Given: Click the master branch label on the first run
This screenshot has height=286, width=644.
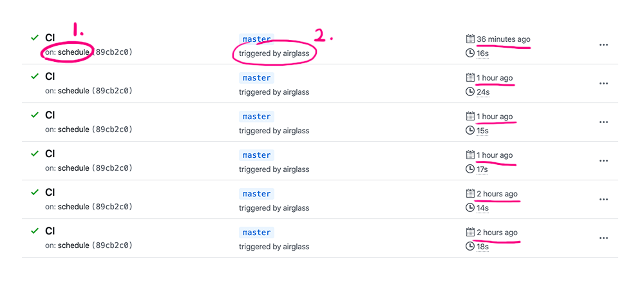Looking at the screenshot, I should tap(256, 39).
